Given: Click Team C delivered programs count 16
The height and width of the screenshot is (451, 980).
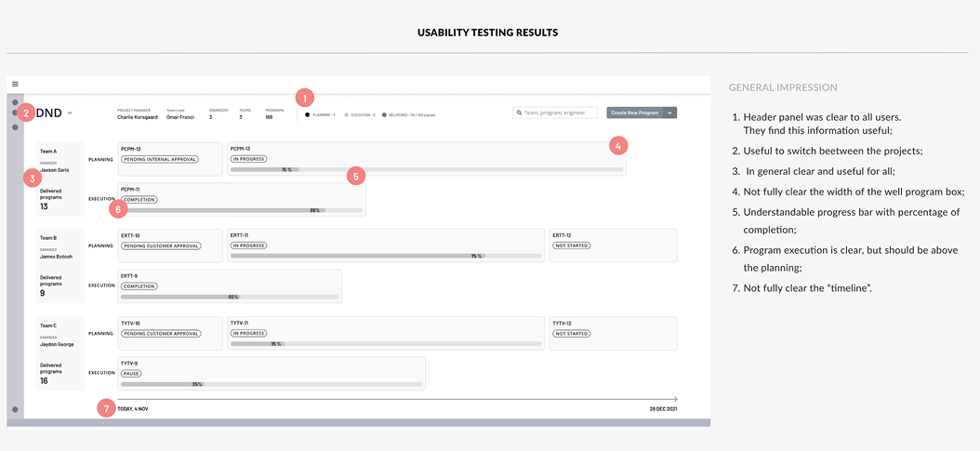Looking at the screenshot, I should point(45,380).
